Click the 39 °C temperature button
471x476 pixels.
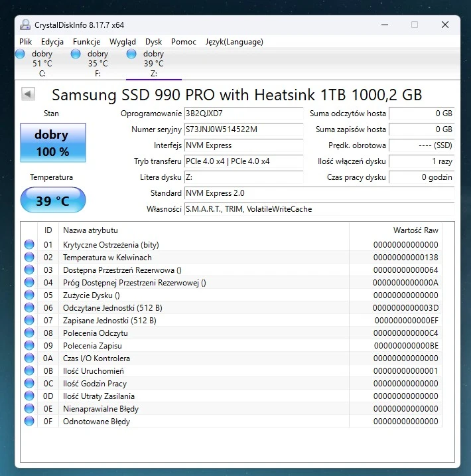(x=52, y=200)
